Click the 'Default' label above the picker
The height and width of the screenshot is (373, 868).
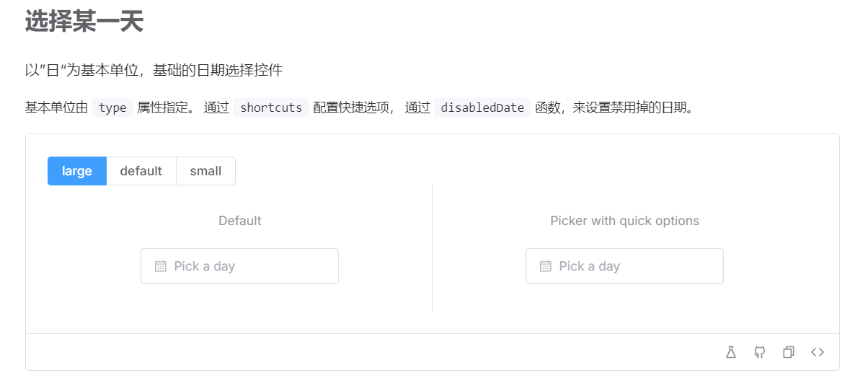[240, 221]
